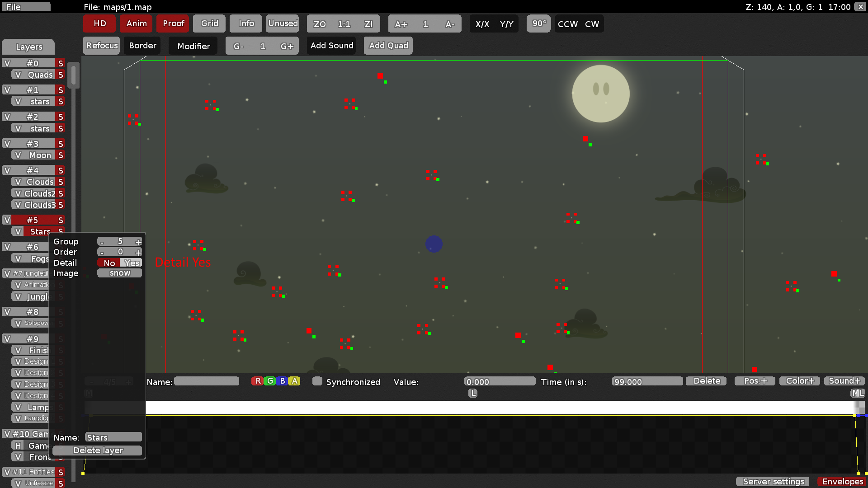Enable the Synchronized checkbox

[317, 381]
